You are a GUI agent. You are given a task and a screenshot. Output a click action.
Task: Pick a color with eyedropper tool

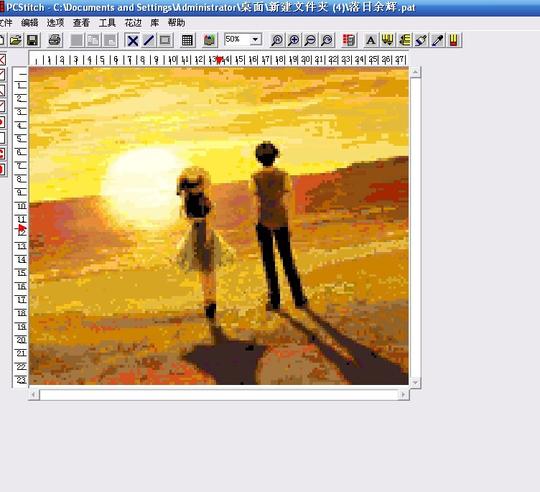(437, 40)
